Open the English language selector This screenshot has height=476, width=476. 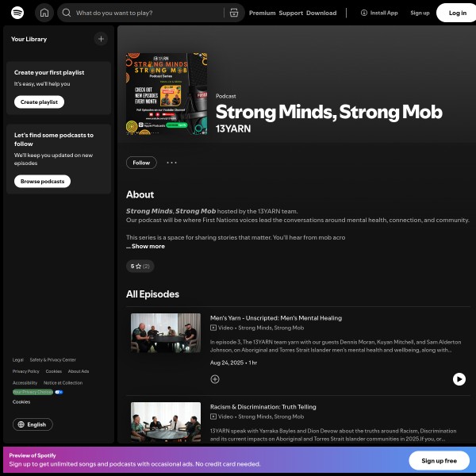pyautogui.click(x=33, y=424)
